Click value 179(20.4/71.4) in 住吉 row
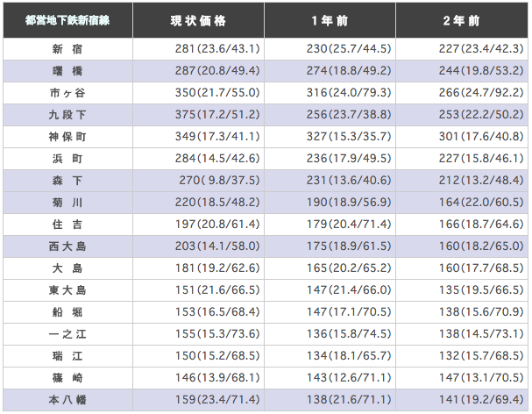532x414 pixels. tap(349, 225)
